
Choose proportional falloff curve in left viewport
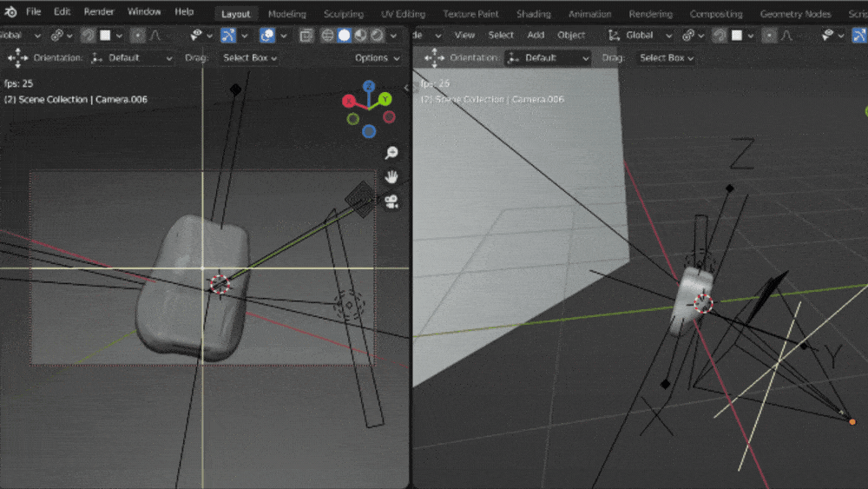[155, 36]
